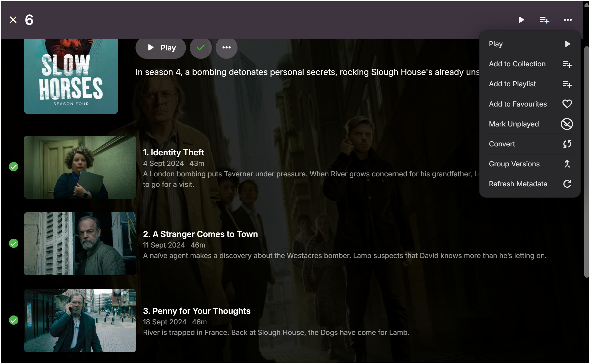Click the selected items count '6'

pos(29,20)
